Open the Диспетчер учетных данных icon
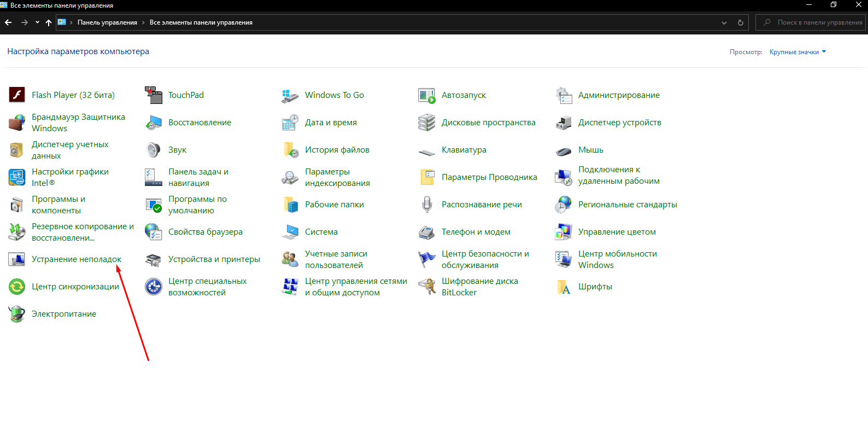Image resolution: width=868 pixels, height=431 pixels. coord(17,150)
